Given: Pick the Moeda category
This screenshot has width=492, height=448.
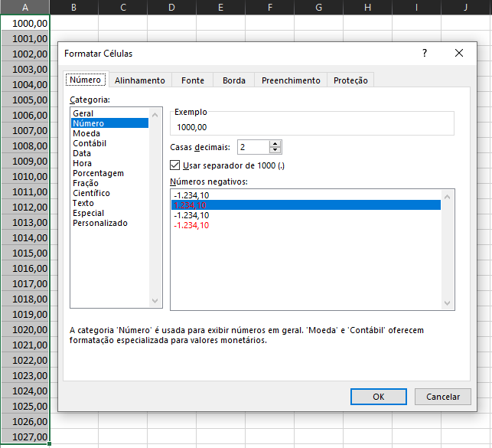Looking at the screenshot, I should (x=110, y=133).
